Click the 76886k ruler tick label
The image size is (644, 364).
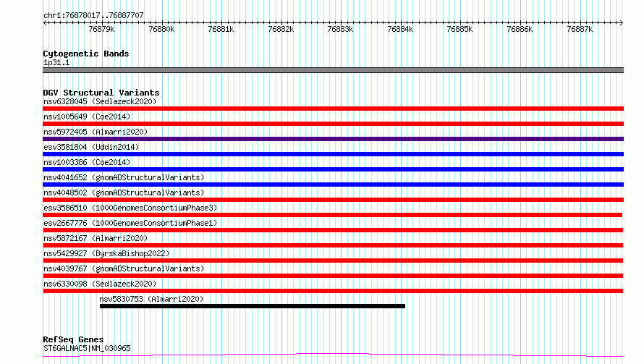(520, 29)
